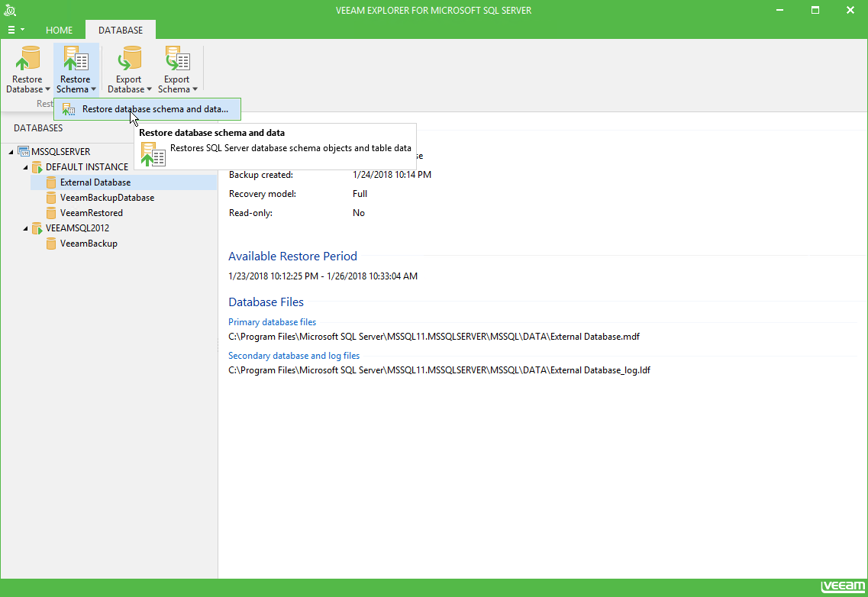
Task: Click the Veeam Explorer app icon in title bar
Action: click(10, 10)
